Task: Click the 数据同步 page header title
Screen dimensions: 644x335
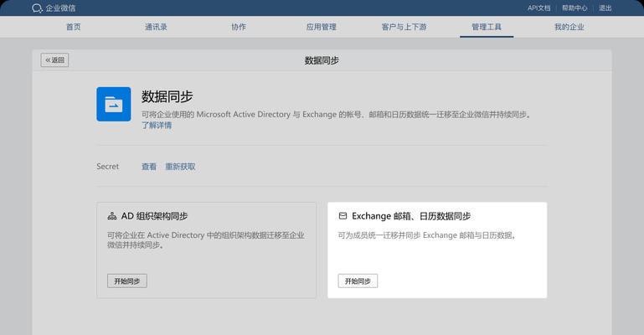Action: (322, 60)
